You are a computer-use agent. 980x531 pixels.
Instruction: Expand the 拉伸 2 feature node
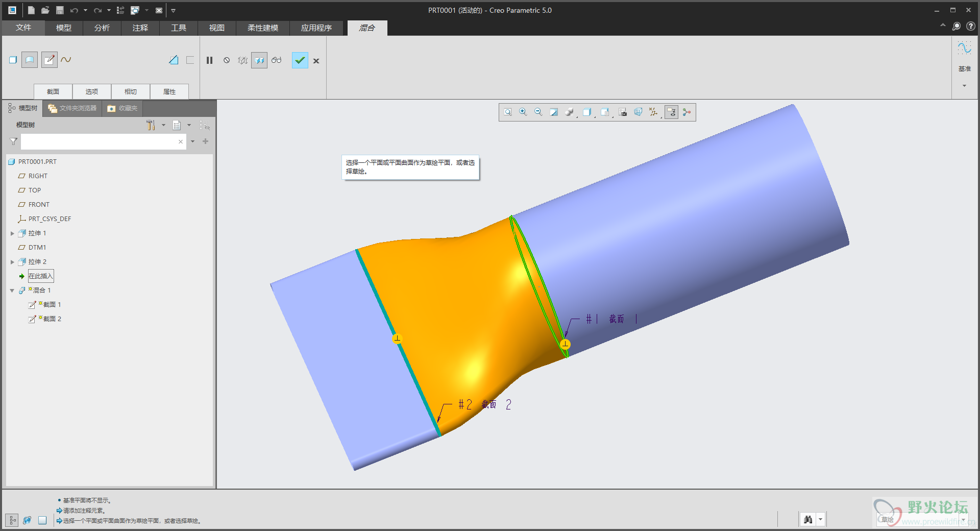[x=12, y=262]
